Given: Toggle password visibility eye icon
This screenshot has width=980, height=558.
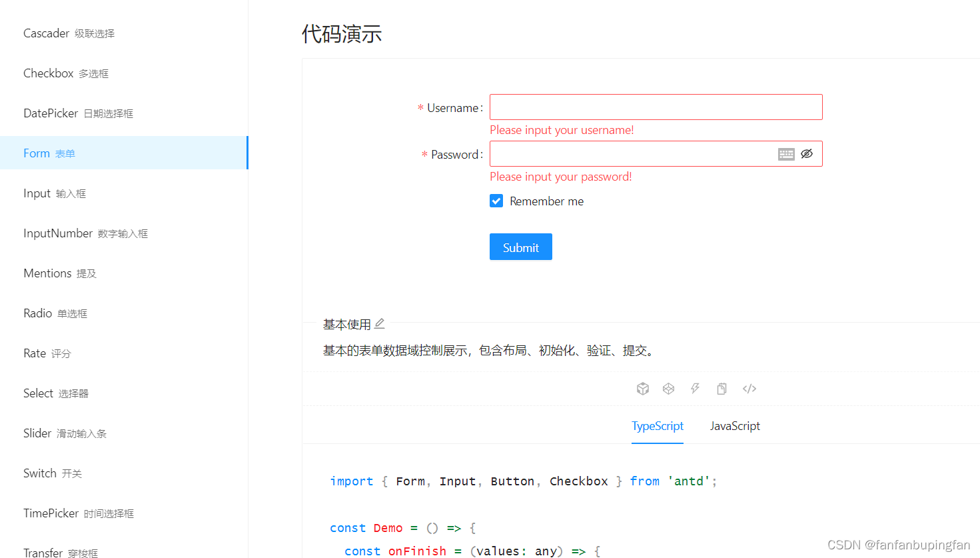Looking at the screenshot, I should (807, 154).
